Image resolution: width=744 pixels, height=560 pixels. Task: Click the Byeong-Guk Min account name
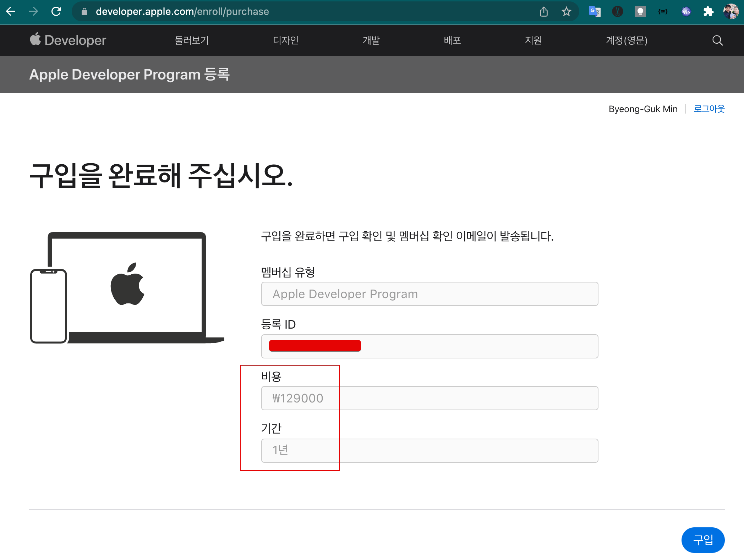click(643, 109)
